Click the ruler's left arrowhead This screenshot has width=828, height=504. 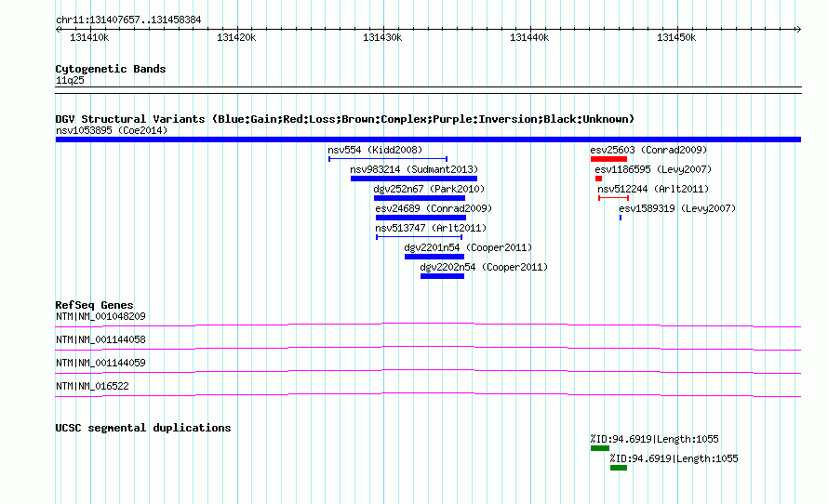click(58, 30)
